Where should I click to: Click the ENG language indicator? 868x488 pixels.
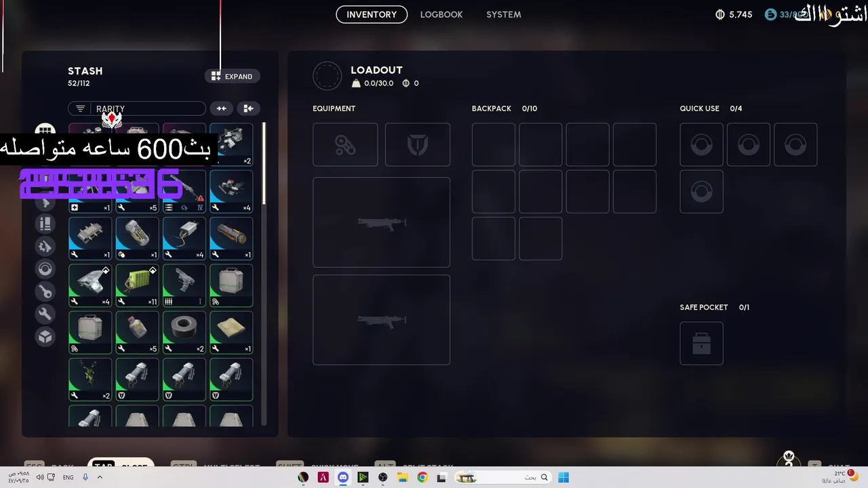(68, 477)
